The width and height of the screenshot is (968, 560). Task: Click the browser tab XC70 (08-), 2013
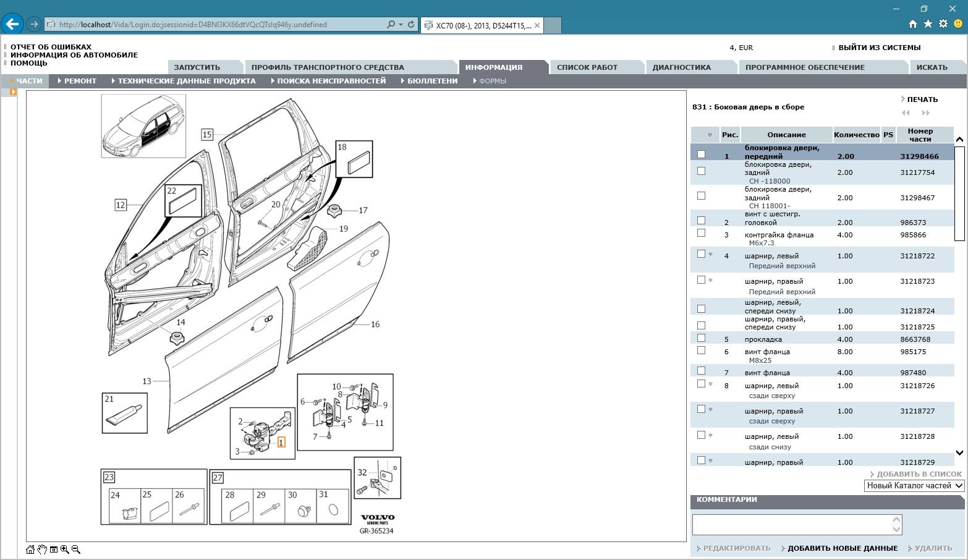pos(482,25)
